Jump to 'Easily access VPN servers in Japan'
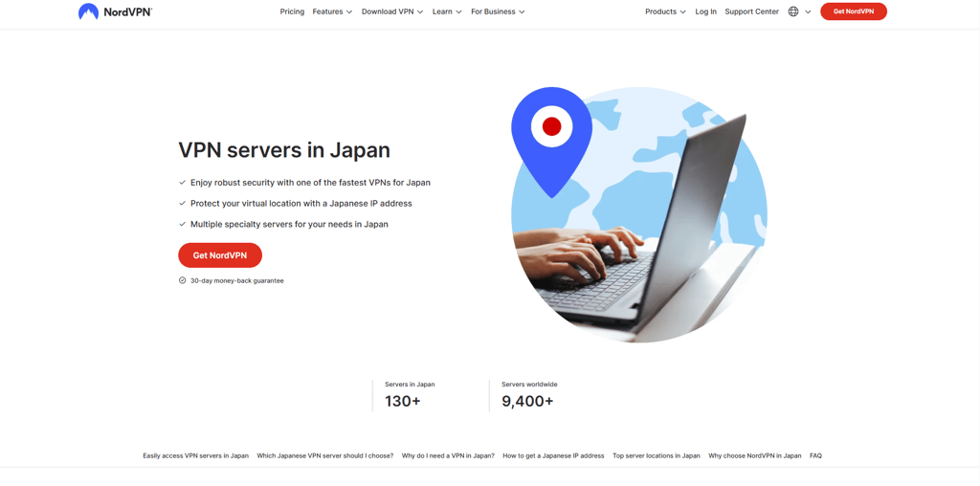Image resolution: width=980 pixels, height=486 pixels. tap(195, 455)
